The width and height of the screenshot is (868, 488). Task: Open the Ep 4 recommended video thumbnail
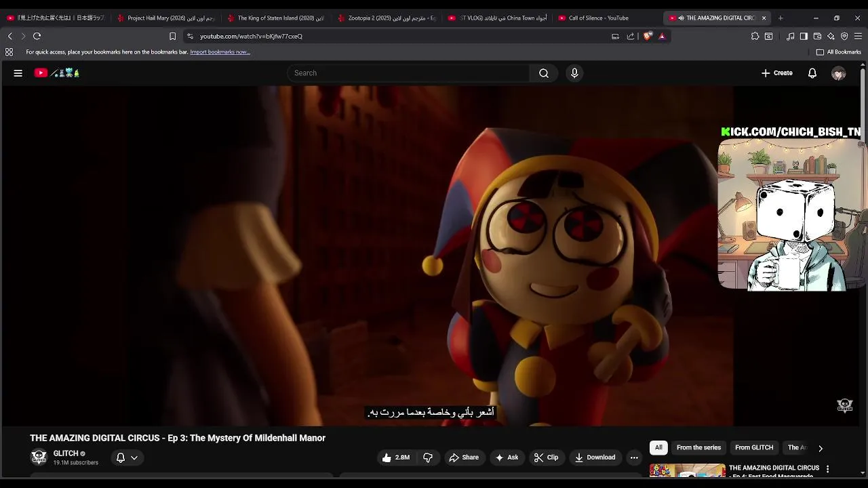coord(687,470)
